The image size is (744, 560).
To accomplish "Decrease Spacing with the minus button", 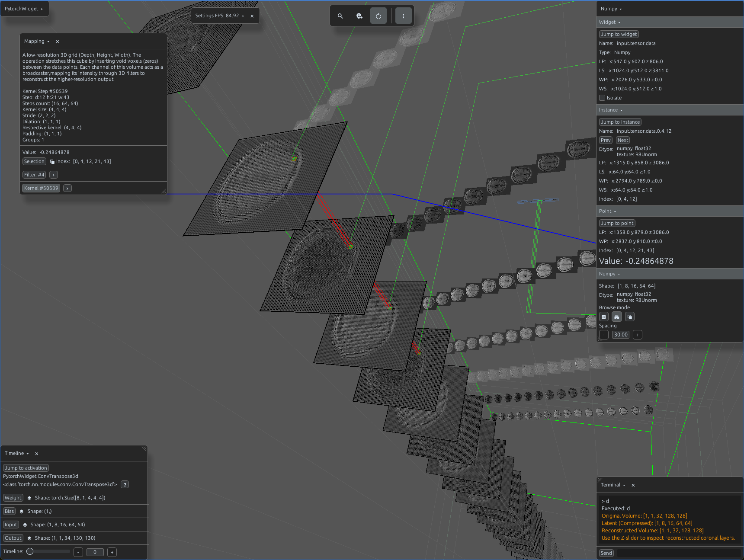I will tap(604, 335).
